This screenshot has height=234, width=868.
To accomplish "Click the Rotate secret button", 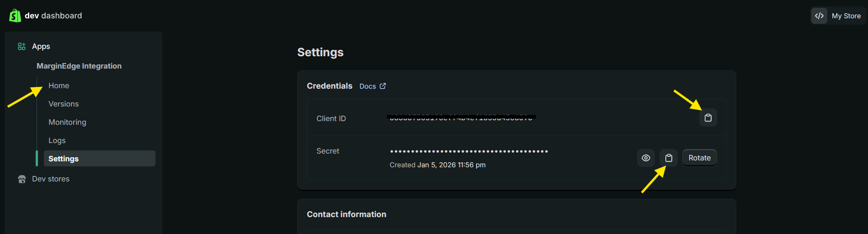I will tap(699, 158).
